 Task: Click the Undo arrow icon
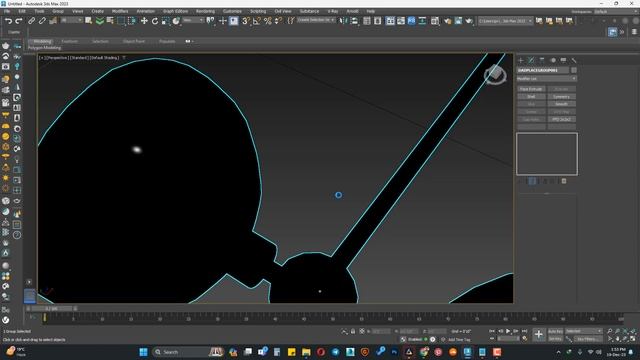coord(8,21)
